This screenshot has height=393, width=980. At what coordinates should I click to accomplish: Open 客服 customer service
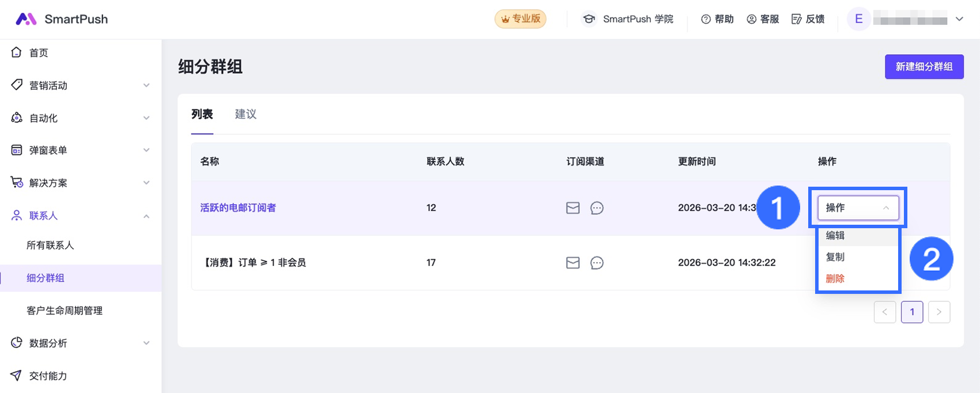(763, 19)
